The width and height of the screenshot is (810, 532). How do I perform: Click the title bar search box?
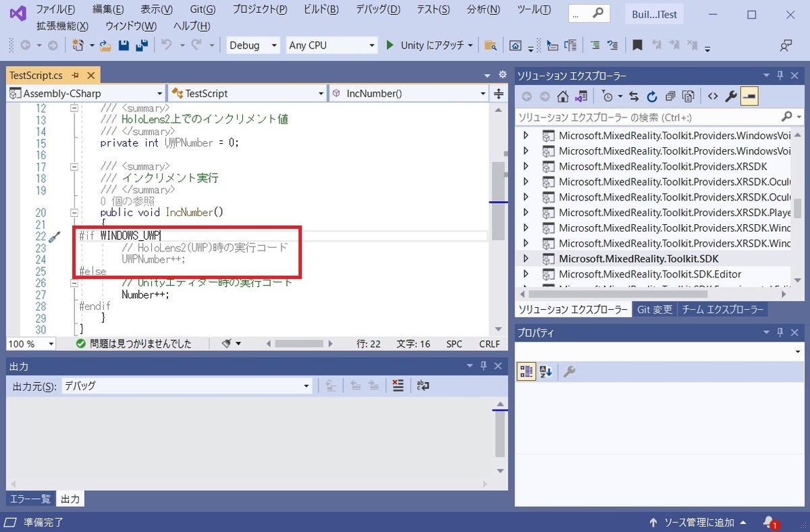[x=589, y=14]
